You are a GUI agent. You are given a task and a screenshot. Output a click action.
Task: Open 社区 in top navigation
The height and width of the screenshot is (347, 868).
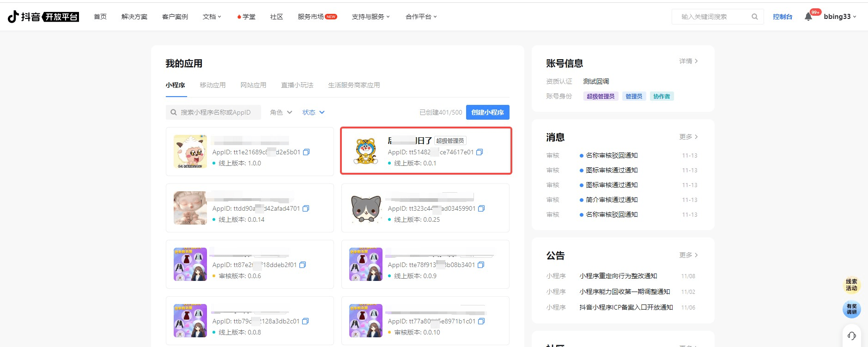[x=277, y=17]
